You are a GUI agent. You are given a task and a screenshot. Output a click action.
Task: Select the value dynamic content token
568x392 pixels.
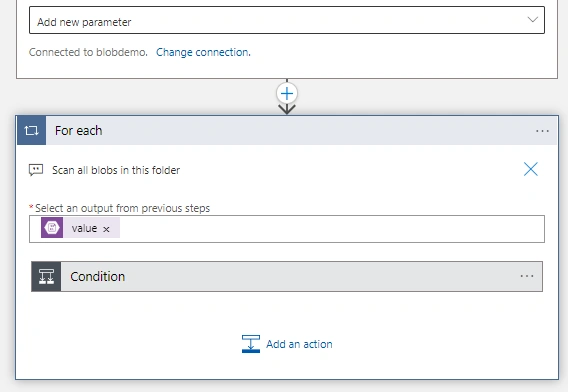[80, 228]
